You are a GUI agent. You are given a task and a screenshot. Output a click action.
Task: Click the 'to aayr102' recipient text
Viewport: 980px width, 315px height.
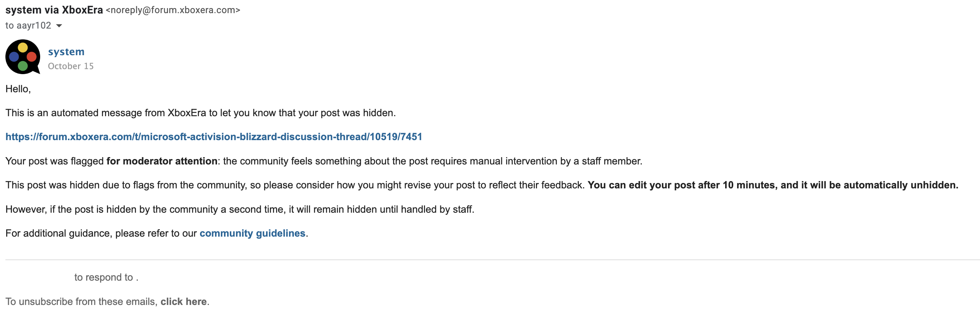[x=28, y=25]
